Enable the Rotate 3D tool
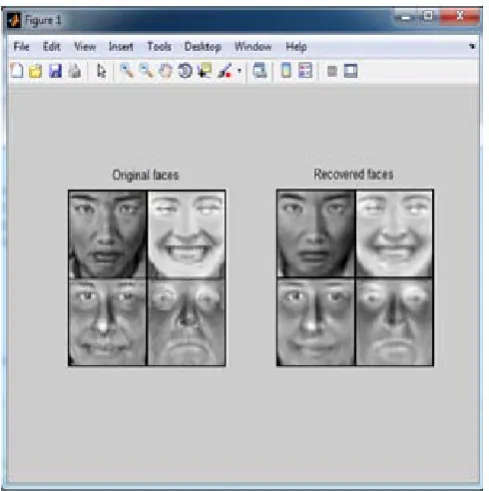Viewport: 489px width, 491px height. 185,71
